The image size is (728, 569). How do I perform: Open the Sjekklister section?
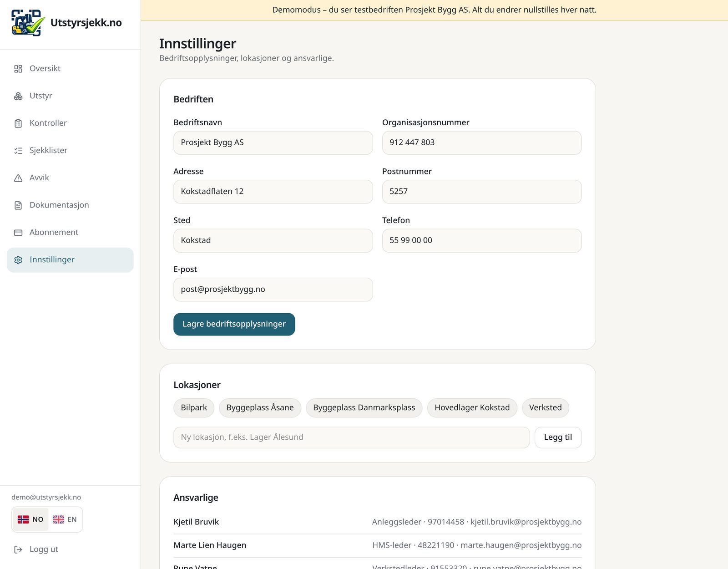70,151
